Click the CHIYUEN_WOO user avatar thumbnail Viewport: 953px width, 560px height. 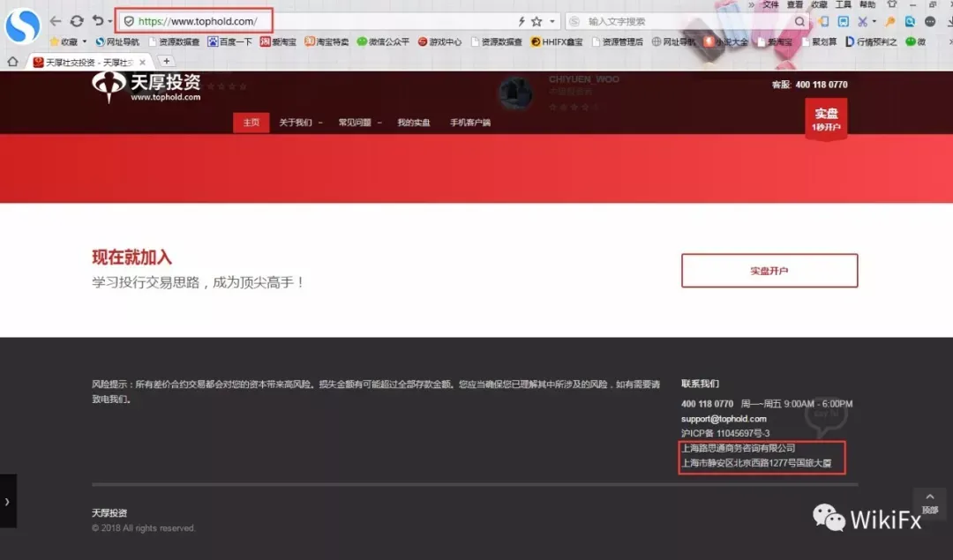(x=515, y=93)
